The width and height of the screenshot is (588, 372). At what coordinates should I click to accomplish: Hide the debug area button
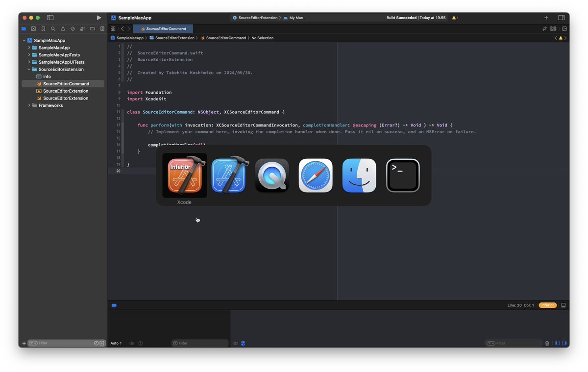[x=563, y=305]
